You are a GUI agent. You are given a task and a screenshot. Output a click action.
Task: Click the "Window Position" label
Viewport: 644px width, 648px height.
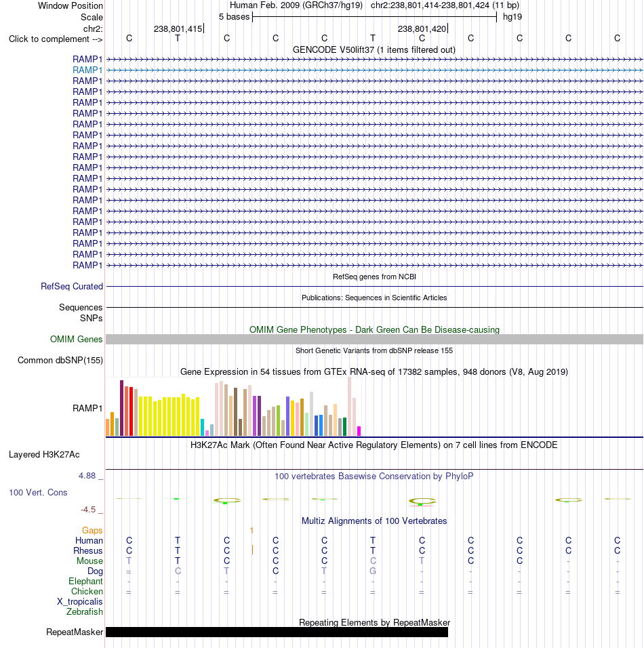71,6
